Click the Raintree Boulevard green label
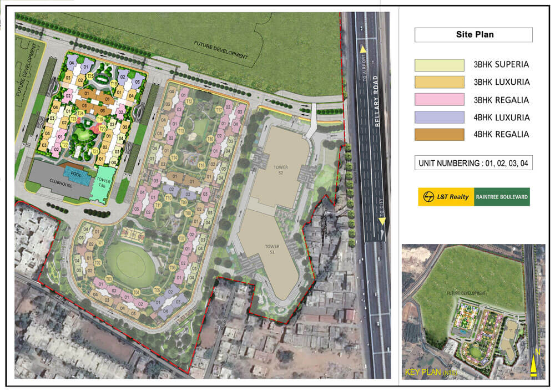 coord(502,197)
